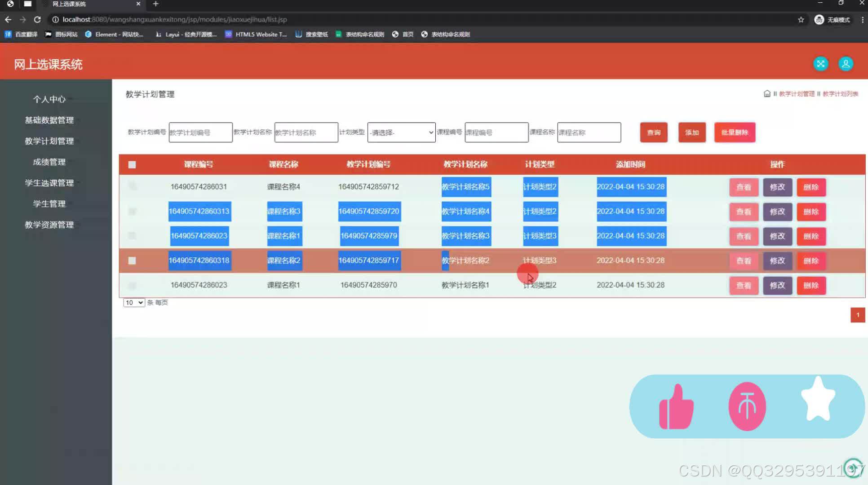View site information icon in address bar

tap(55, 19)
